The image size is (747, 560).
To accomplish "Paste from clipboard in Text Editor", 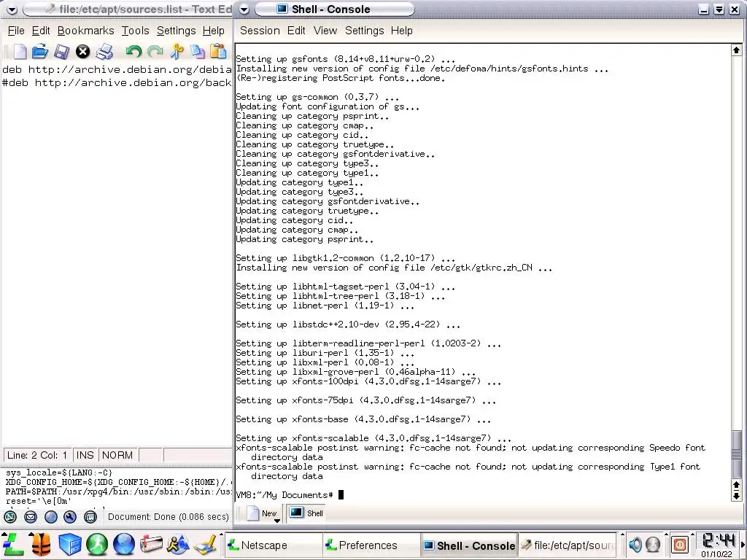I will pos(218,52).
